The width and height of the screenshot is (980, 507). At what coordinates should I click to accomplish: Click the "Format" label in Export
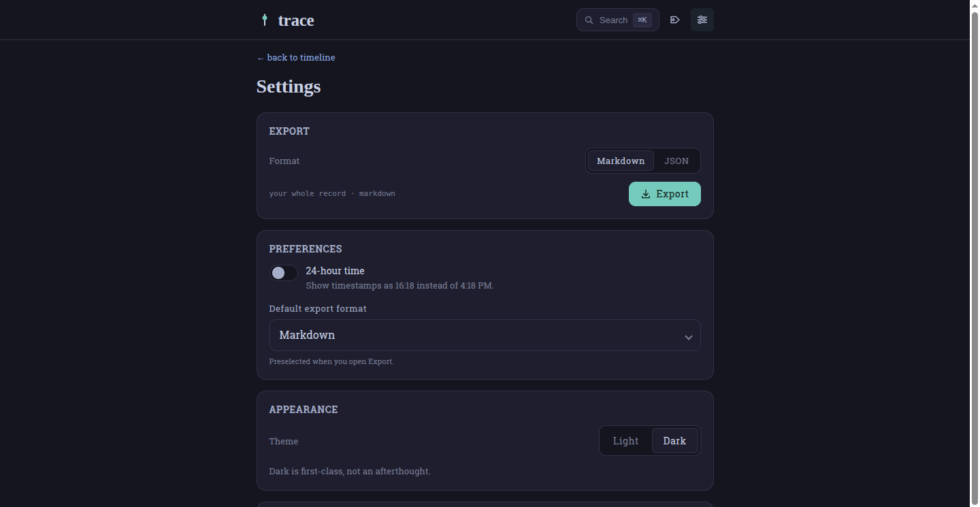click(284, 161)
